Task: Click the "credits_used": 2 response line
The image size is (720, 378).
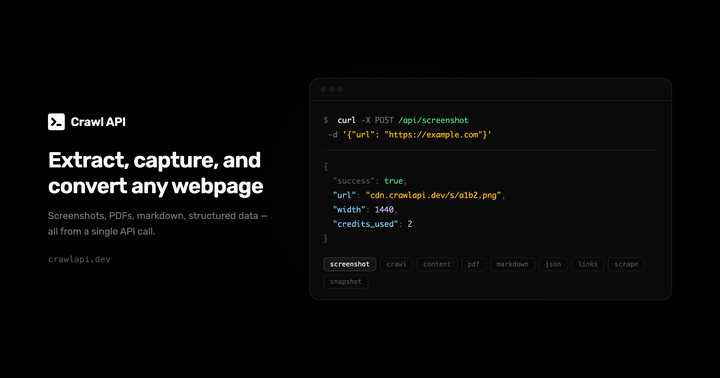Action: click(372, 224)
